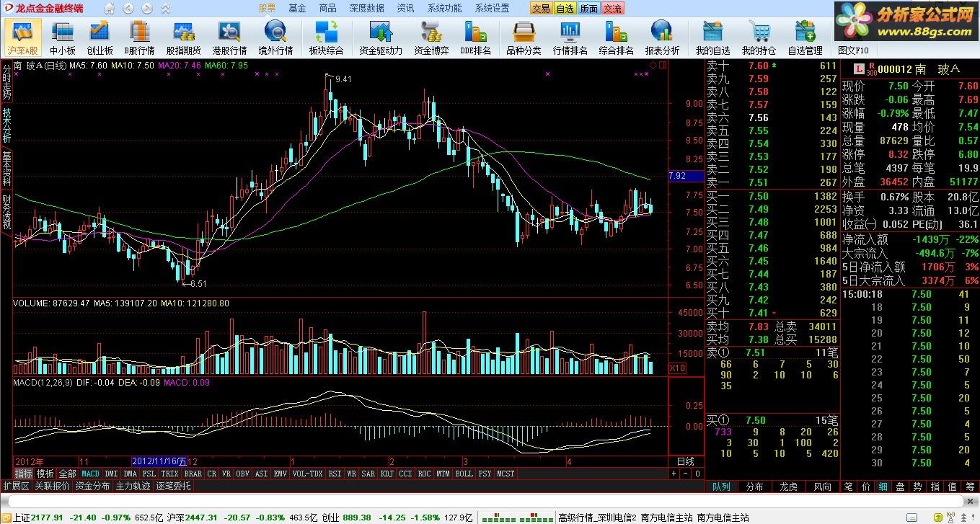Open B股行情 quotes
Viewport: 980px width, 524px height.
tap(139, 37)
